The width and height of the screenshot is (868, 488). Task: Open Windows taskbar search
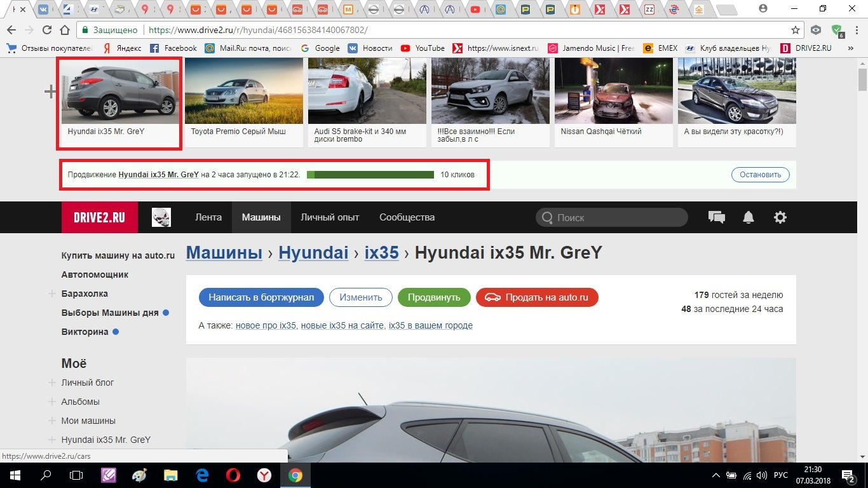tap(46, 475)
